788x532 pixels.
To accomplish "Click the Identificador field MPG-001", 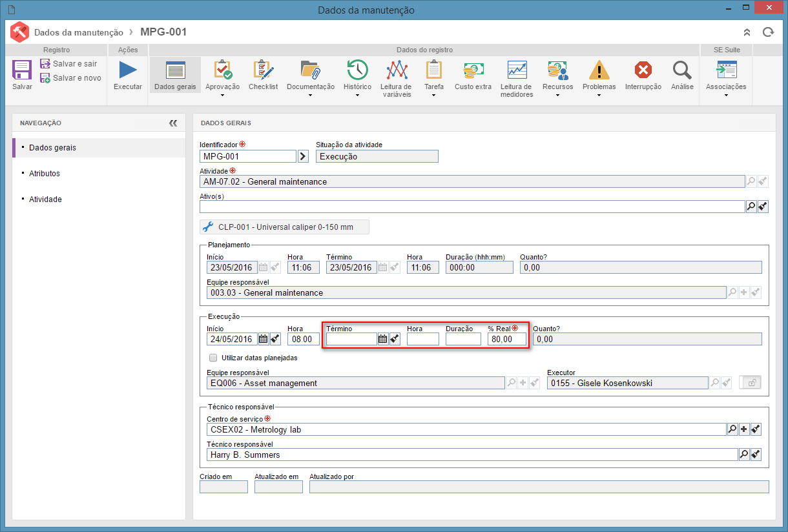I will [x=248, y=156].
